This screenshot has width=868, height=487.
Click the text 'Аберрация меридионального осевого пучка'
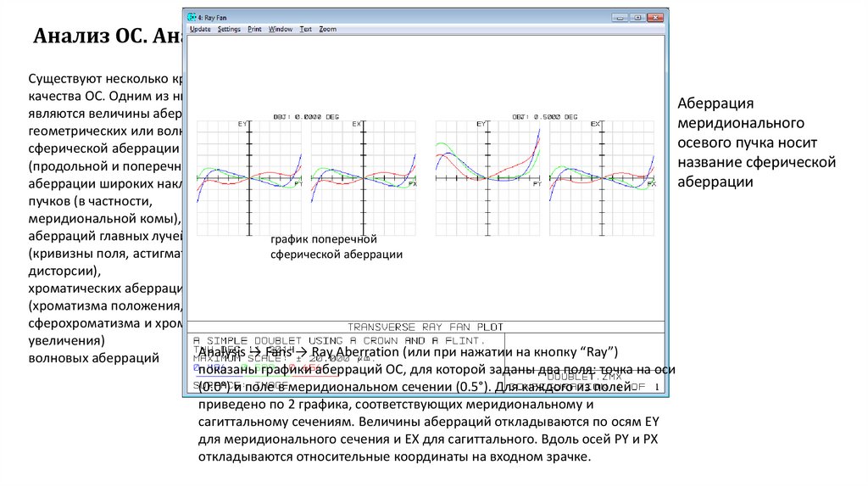click(x=748, y=123)
